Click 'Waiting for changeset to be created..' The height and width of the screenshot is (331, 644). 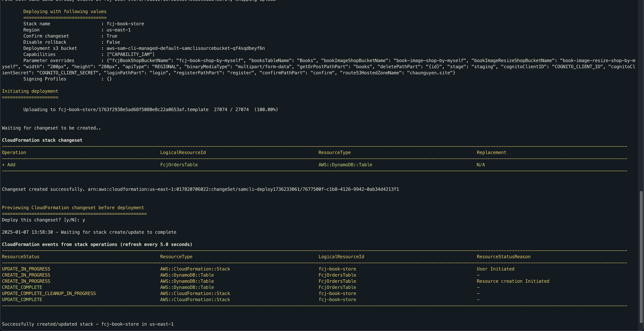51,128
